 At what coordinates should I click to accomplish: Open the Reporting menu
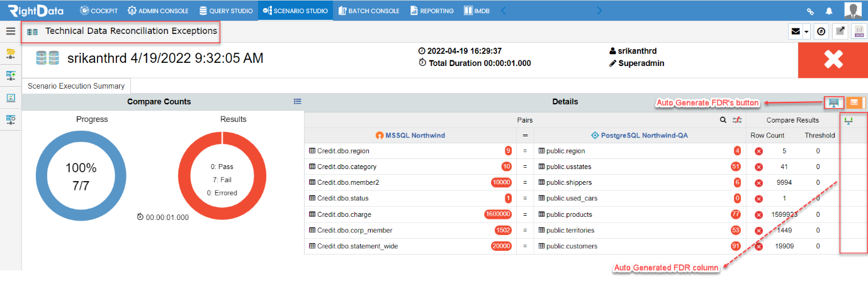(x=432, y=11)
